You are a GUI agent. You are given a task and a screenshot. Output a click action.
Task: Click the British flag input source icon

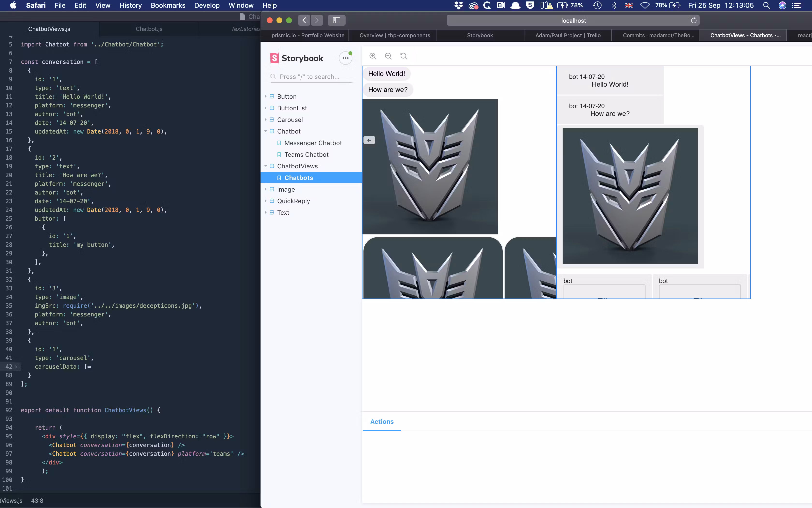point(629,5)
